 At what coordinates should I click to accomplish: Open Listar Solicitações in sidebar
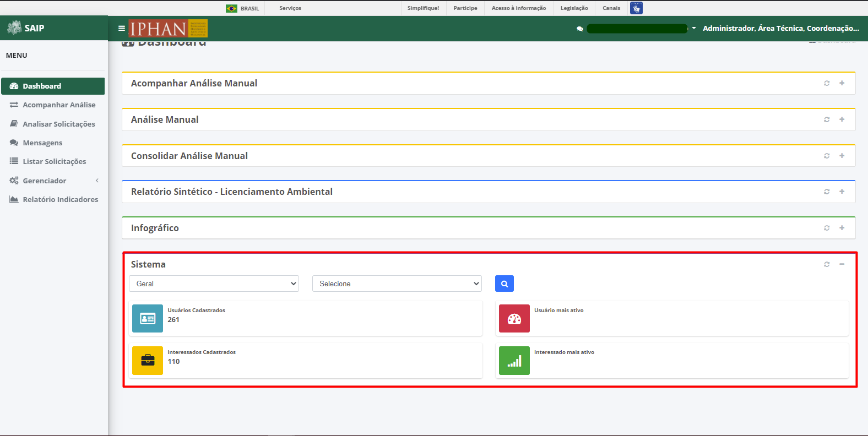coord(53,161)
